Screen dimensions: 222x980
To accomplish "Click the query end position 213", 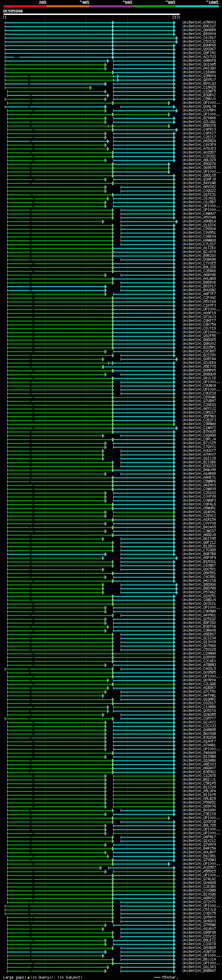I will (175, 17).
